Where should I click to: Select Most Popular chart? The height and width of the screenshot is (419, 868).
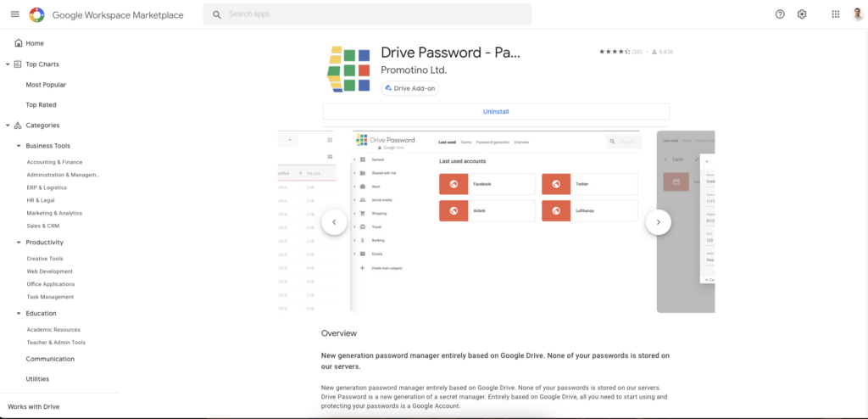tap(46, 85)
